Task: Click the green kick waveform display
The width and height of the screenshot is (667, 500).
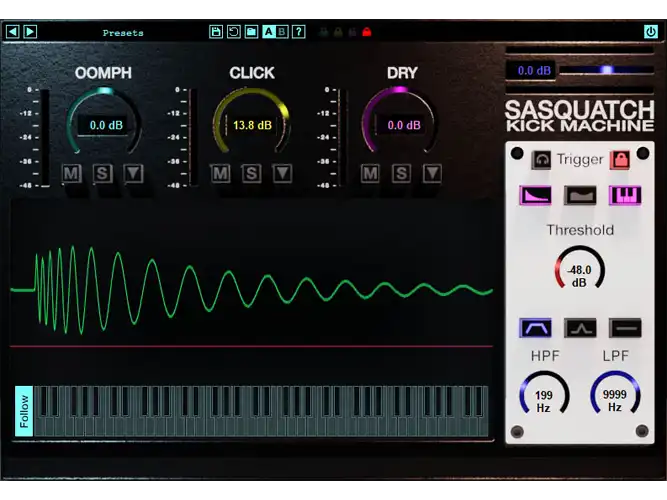Action: [x=252, y=289]
